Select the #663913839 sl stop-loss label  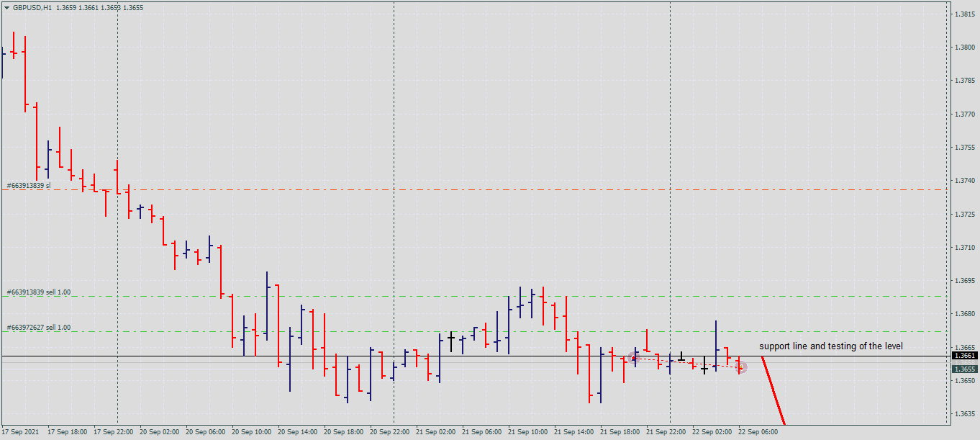(29, 186)
